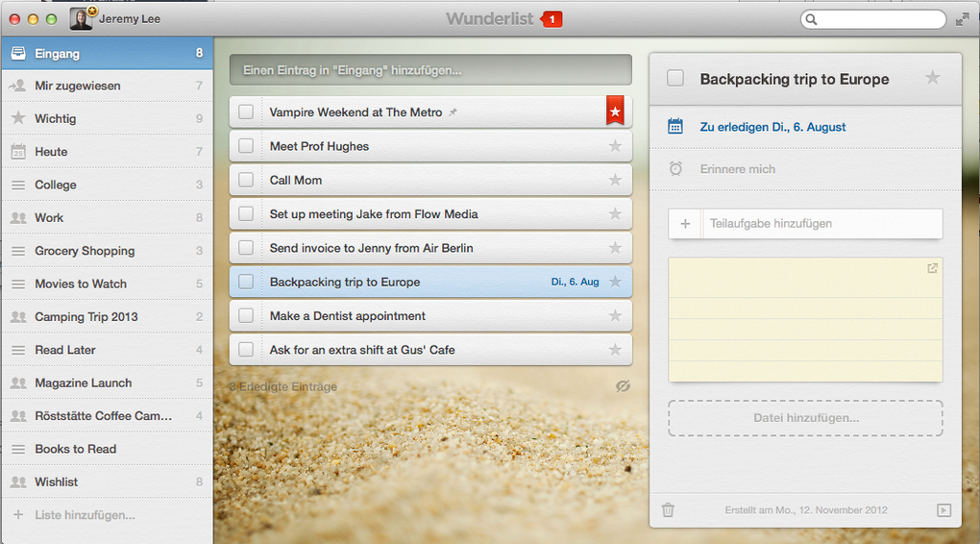Star the Send invoice to Jenny task

[615, 248]
